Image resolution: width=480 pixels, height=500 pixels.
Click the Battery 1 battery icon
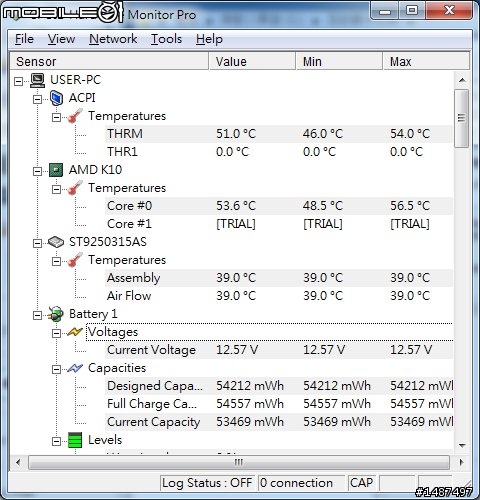[x=56, y=314]
